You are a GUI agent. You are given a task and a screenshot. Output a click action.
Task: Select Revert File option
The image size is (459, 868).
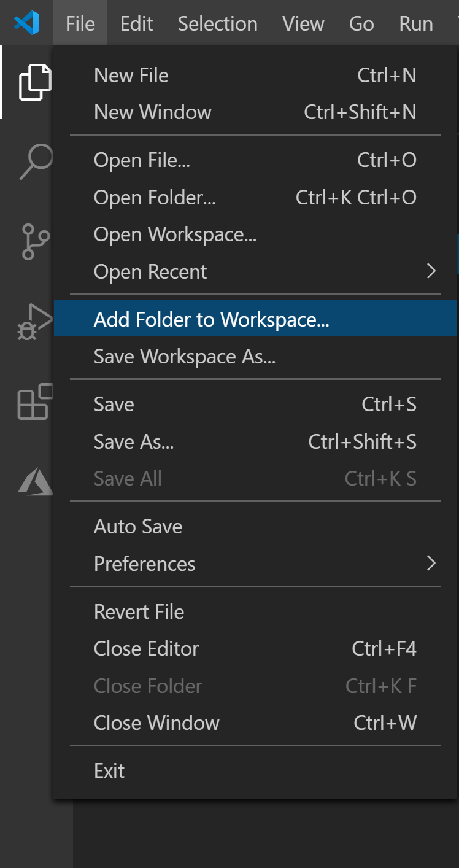[139, 611]
